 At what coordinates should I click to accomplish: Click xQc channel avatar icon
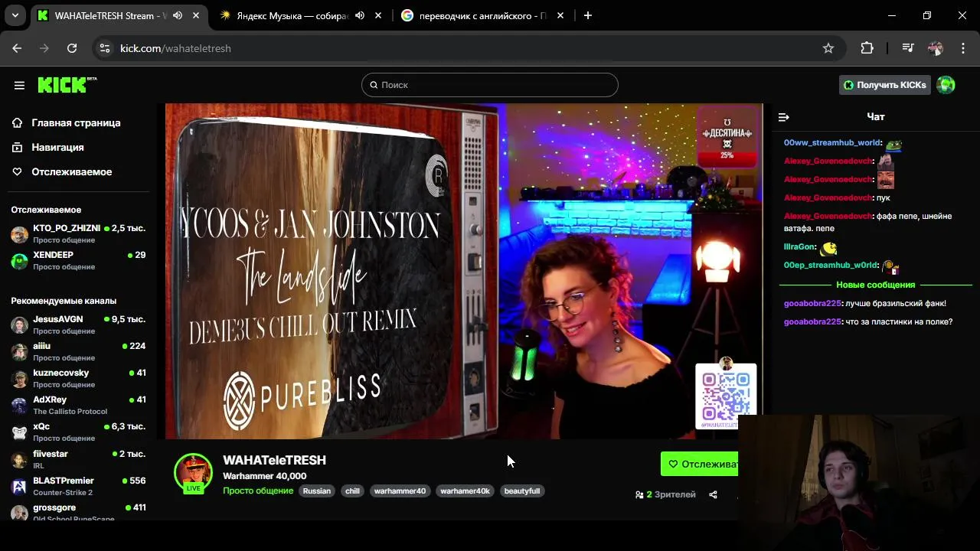(x=19, y=432)
